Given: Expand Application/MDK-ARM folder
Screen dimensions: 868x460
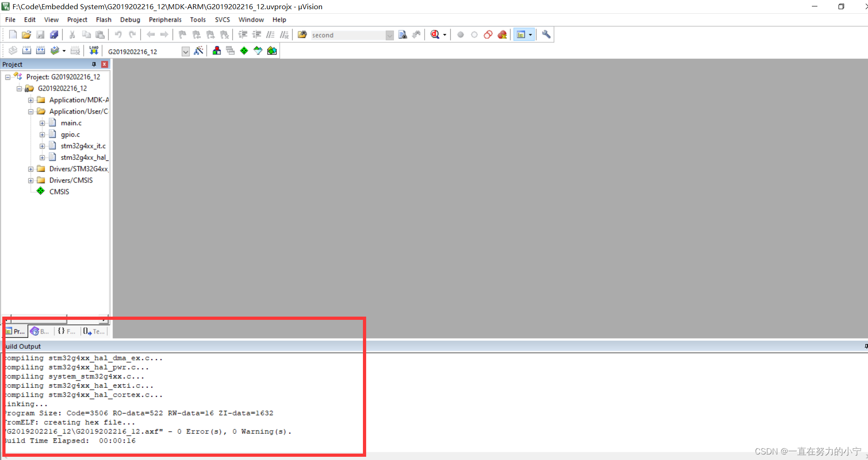Looking at the screenshot, I should (31, 100).
